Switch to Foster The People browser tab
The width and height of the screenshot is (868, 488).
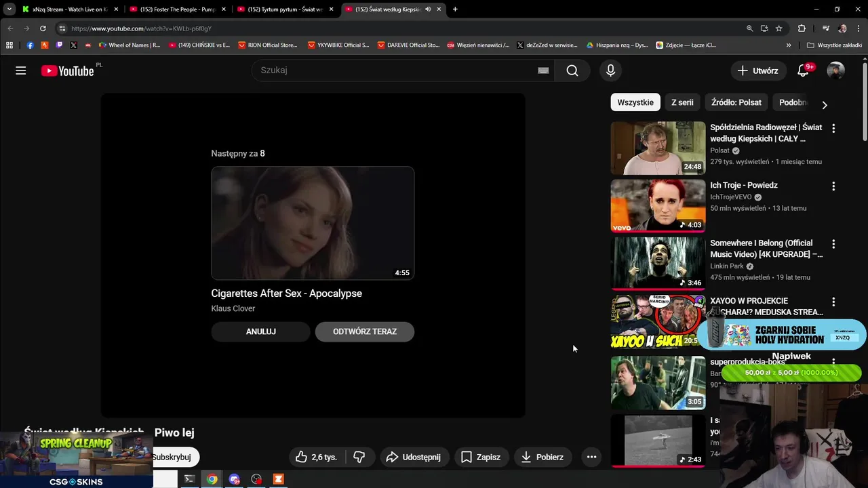click(x=178, y=9)
